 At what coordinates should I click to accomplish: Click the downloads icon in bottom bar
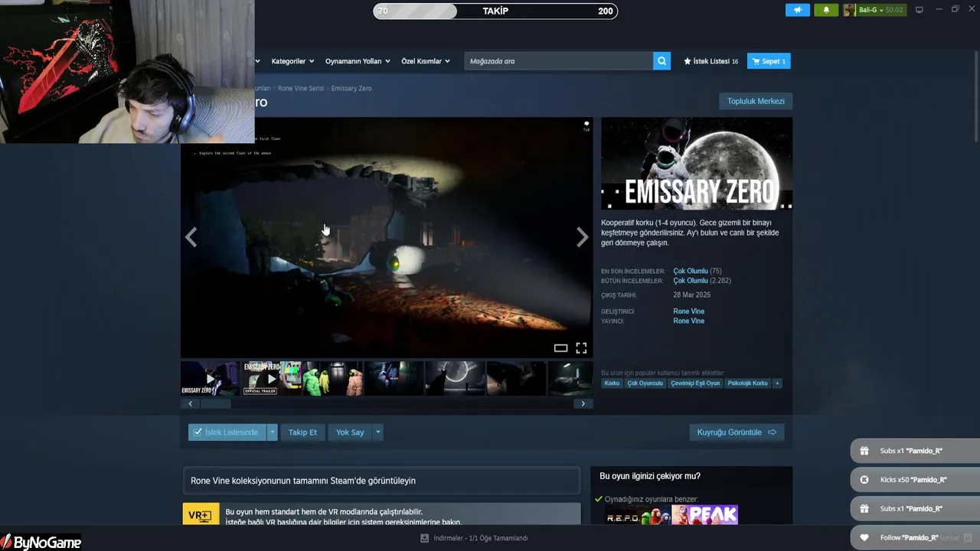point(425,538)
